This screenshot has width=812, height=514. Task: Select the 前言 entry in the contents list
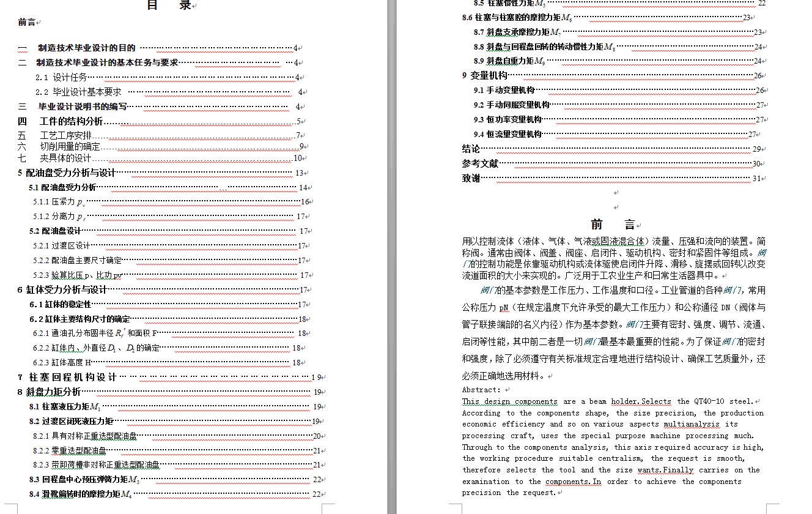click(26, 22)
